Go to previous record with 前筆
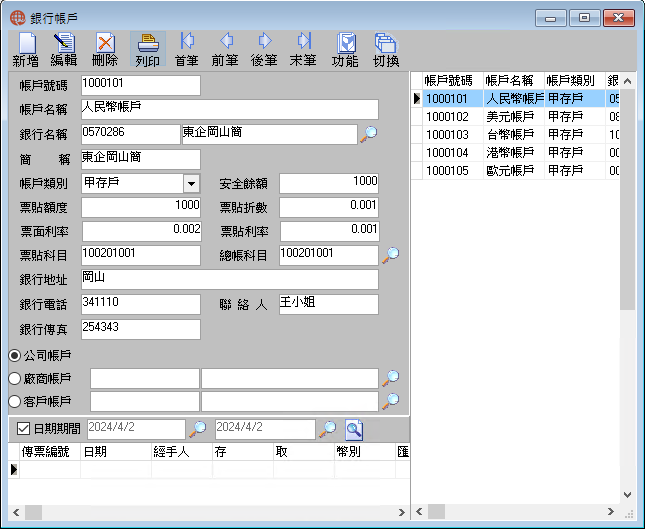Image resolution: width=645 pixels, height=529 pixels. [225, 49]
